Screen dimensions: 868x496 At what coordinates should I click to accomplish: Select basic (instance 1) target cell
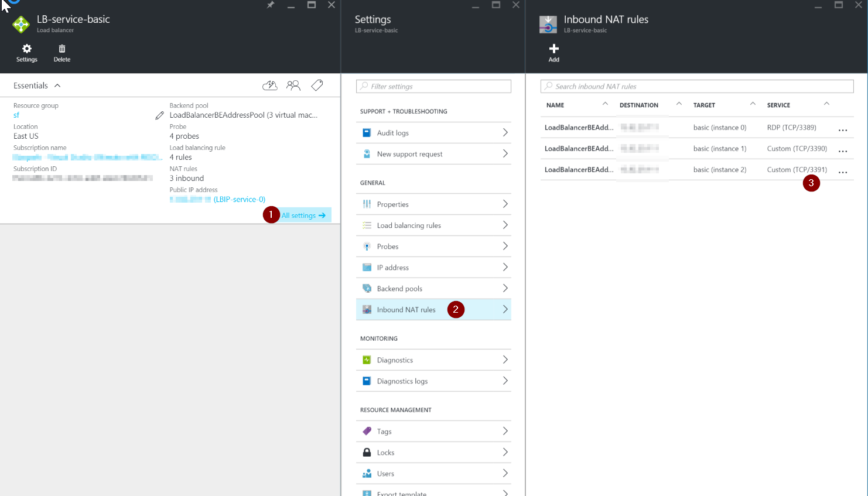[720, 149]
